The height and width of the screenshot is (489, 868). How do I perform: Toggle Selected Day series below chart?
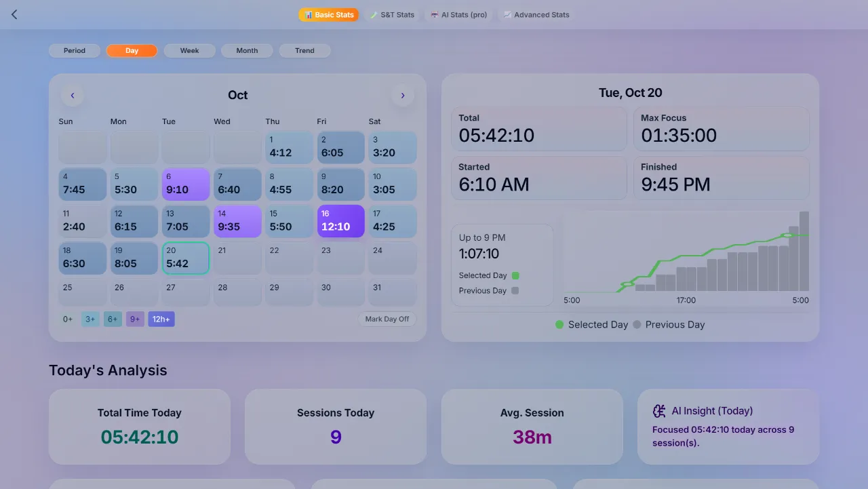click(591, 325)
